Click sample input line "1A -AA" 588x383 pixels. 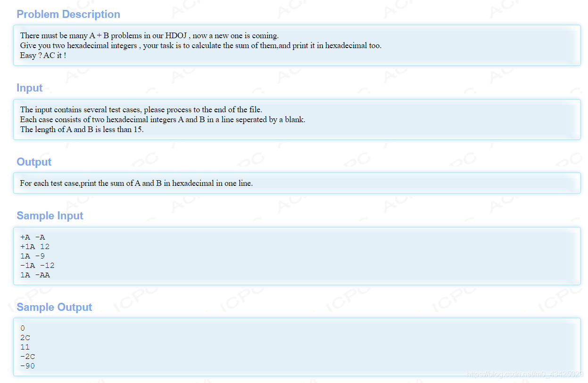[x=35, y=275]
